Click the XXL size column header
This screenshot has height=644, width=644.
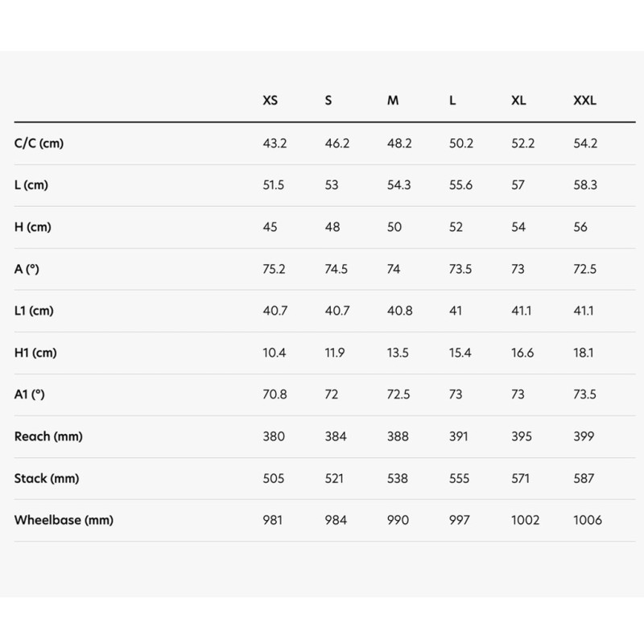click(x=584, y=101)
